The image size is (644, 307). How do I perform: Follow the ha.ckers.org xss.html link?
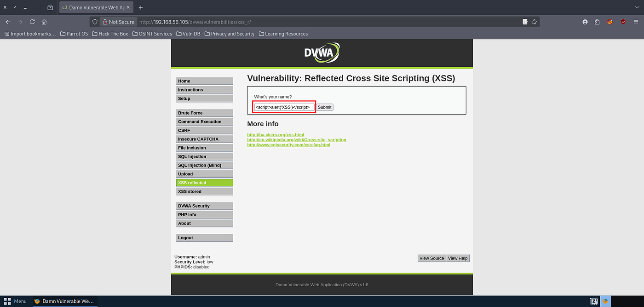tap(276, 135)
